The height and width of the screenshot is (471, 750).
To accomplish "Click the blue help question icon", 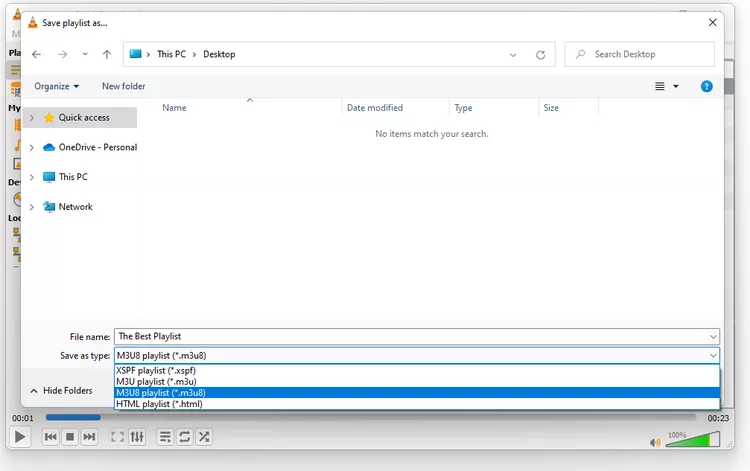I will pyautogui.click(x=706, y=87).
